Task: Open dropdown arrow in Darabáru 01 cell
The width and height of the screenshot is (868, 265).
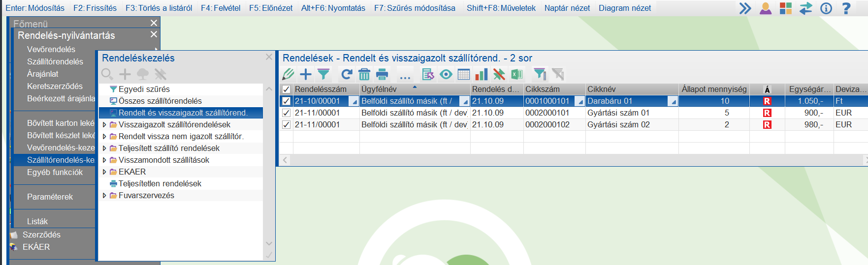Action: point(673,101)
